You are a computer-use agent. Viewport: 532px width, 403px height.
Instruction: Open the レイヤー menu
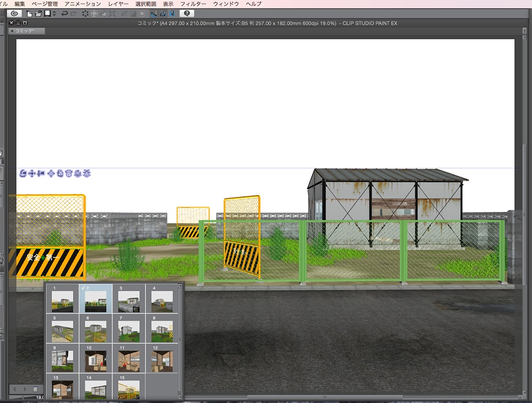point(118,4)
